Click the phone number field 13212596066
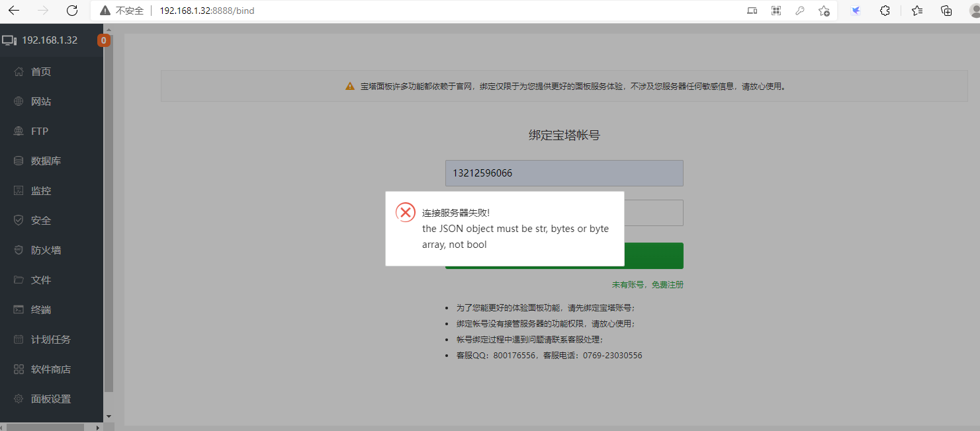The height and width of the screenshot is (431, 980). coord(564,173)
